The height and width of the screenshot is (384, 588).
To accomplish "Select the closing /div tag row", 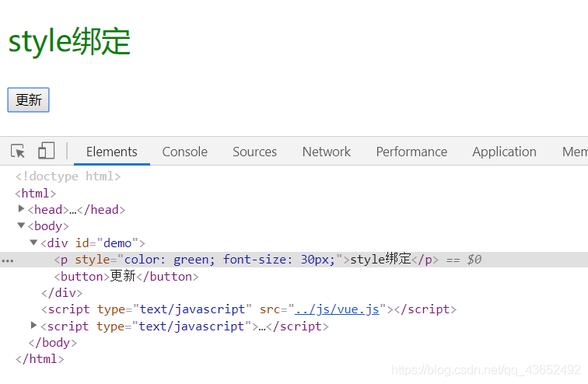I will coord(61,292).
